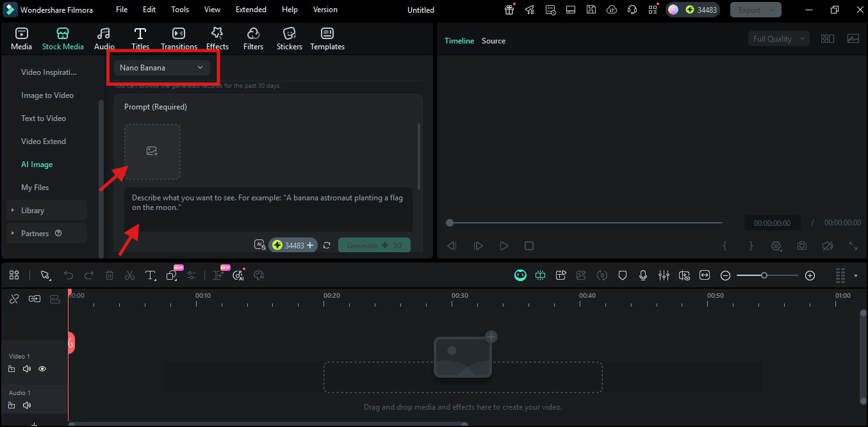Viewport: 868px width, 427px height.
Task: Open the Media tab
Action: (x=22, y=38)
